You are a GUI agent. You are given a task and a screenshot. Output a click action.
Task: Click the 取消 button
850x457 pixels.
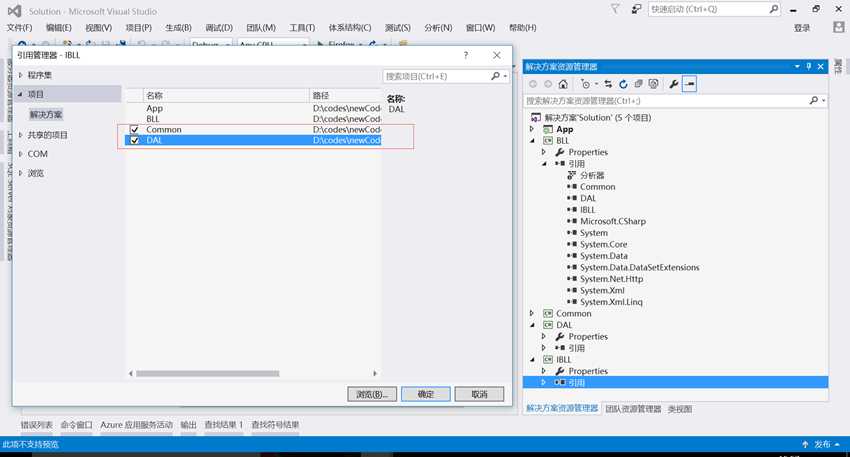click(479, 394)
